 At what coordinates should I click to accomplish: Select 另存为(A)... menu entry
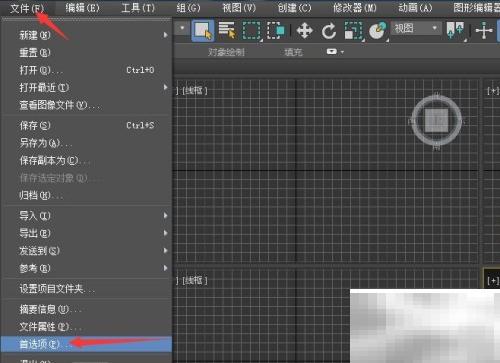(87, 143)
